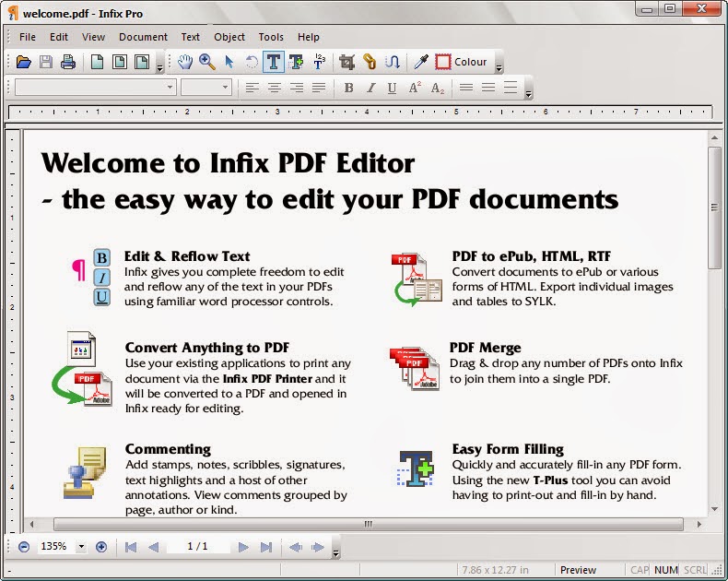This screenshot has height=581, width=728.
Task: Click the page size 7.86 x 12.27 in
Action: [x=496, y=570]
